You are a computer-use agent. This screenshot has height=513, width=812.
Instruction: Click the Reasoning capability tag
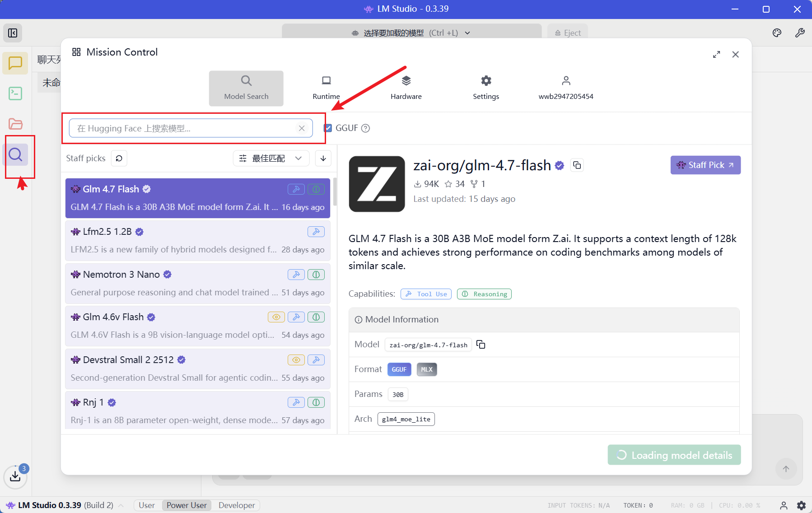(484, 294)
